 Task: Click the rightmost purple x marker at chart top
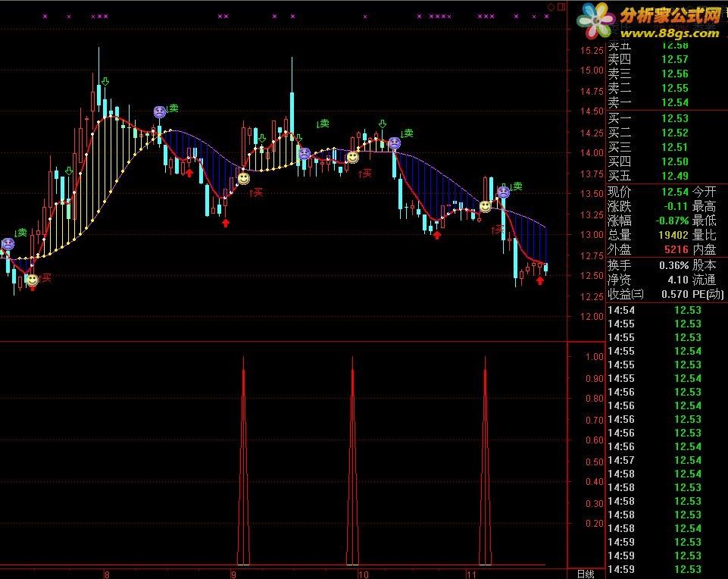(546, 16)
